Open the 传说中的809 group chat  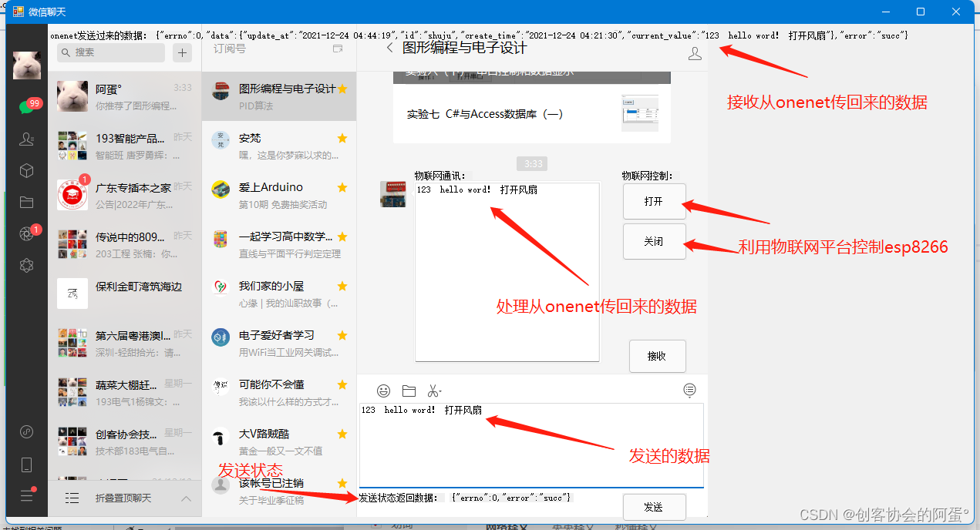[124, 244]
